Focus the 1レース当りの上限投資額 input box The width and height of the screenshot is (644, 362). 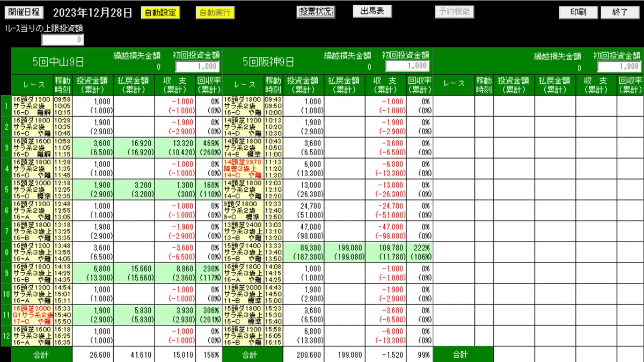coord(63,40)
